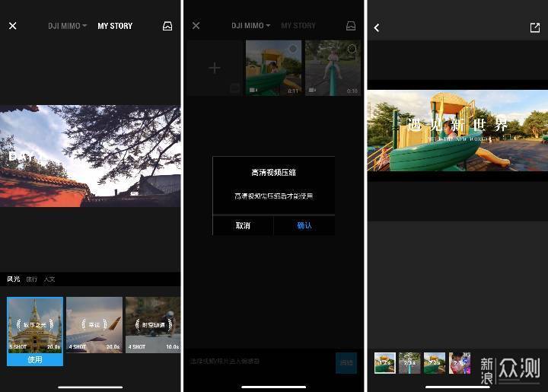
Task: Close the My Story screen with X
Action: (12, 26)
